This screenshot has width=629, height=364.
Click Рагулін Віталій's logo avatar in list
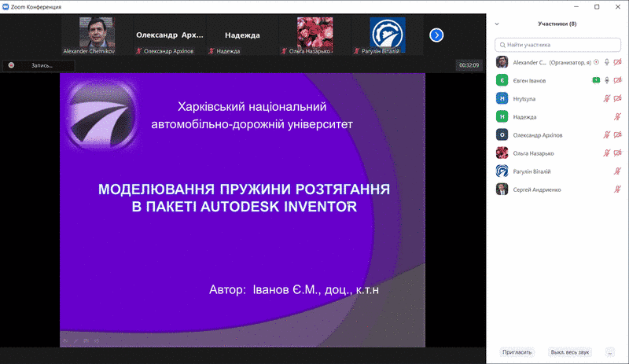(x=502, y=171)
